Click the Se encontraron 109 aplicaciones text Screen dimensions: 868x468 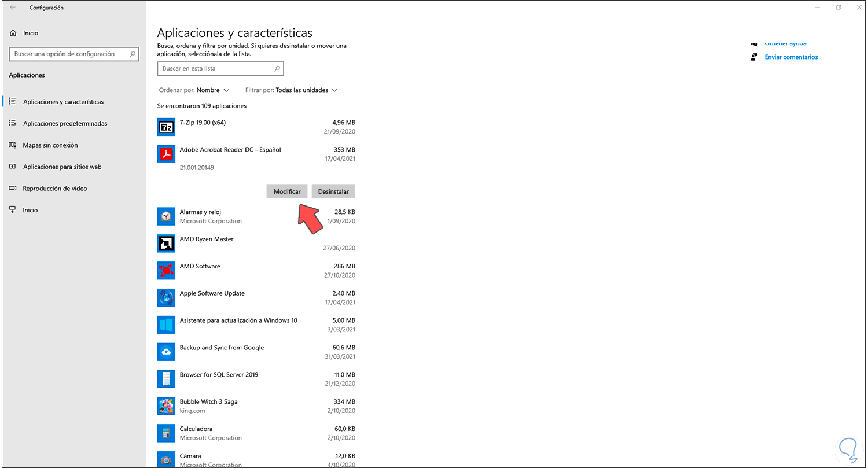(202, 106)
